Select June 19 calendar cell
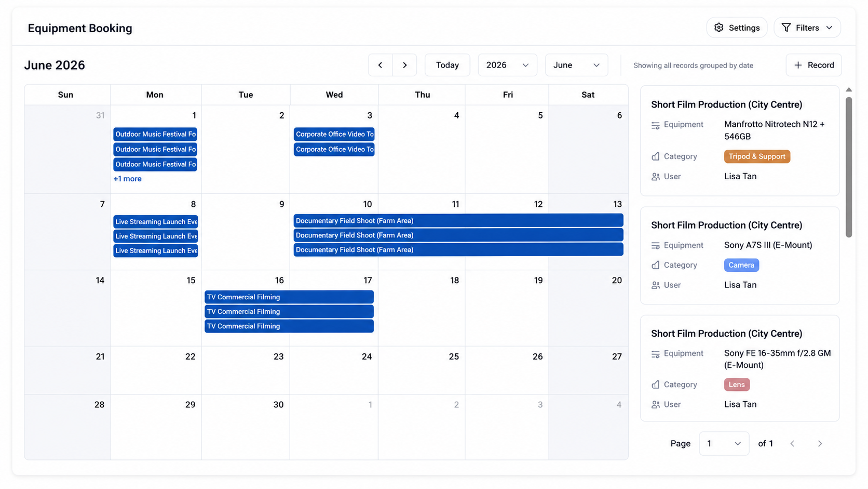Image resolution: width=868 pixels, height=489 pixels. [507, 308]
